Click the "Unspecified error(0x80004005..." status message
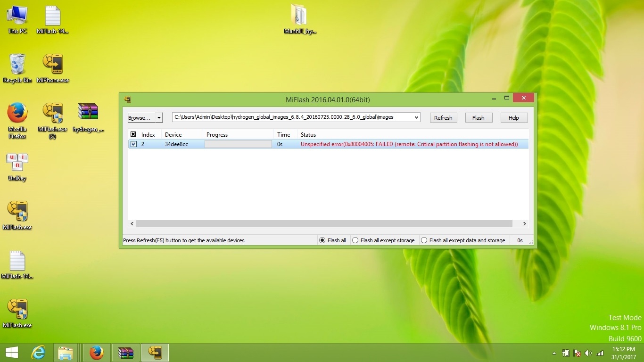 [409, 144]
